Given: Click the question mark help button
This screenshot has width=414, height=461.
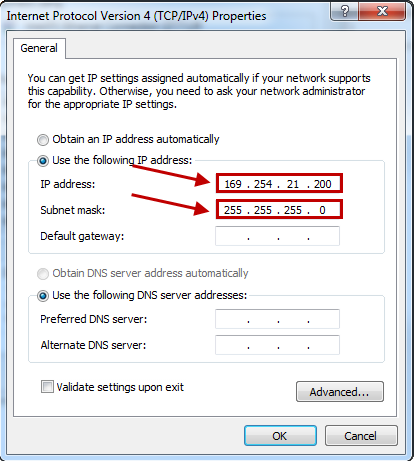Looking at the screenshot, I should click(345, 11).
